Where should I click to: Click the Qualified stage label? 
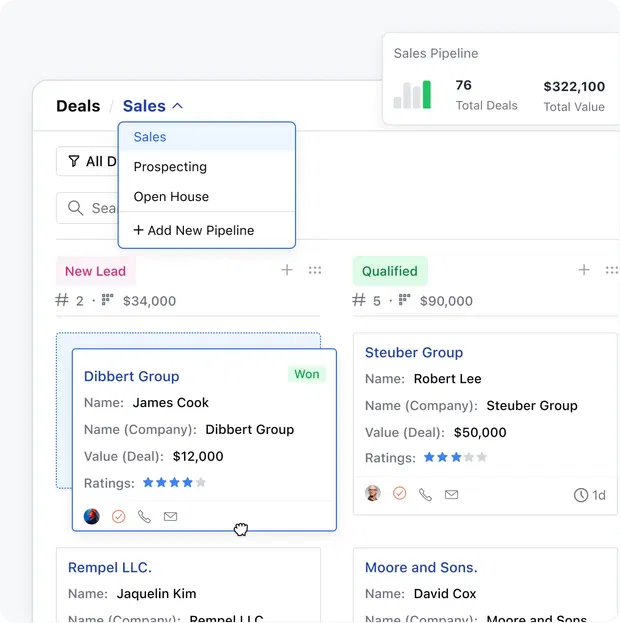point(390,271)
